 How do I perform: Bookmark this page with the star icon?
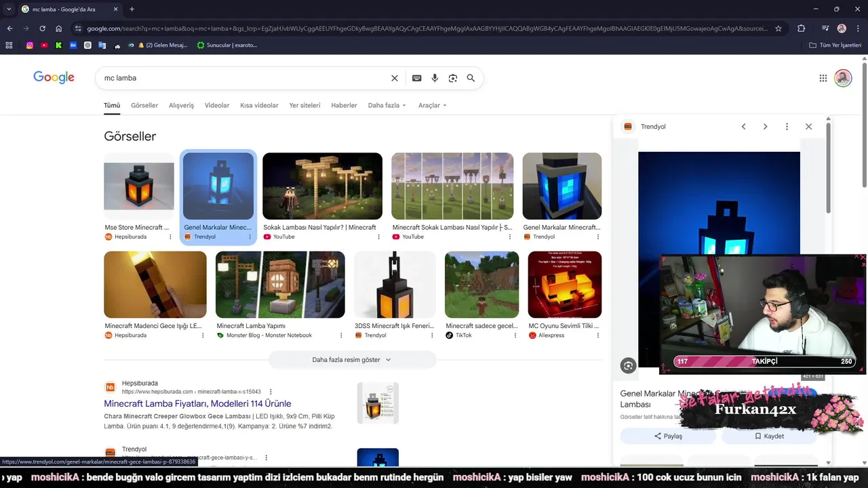778,28
